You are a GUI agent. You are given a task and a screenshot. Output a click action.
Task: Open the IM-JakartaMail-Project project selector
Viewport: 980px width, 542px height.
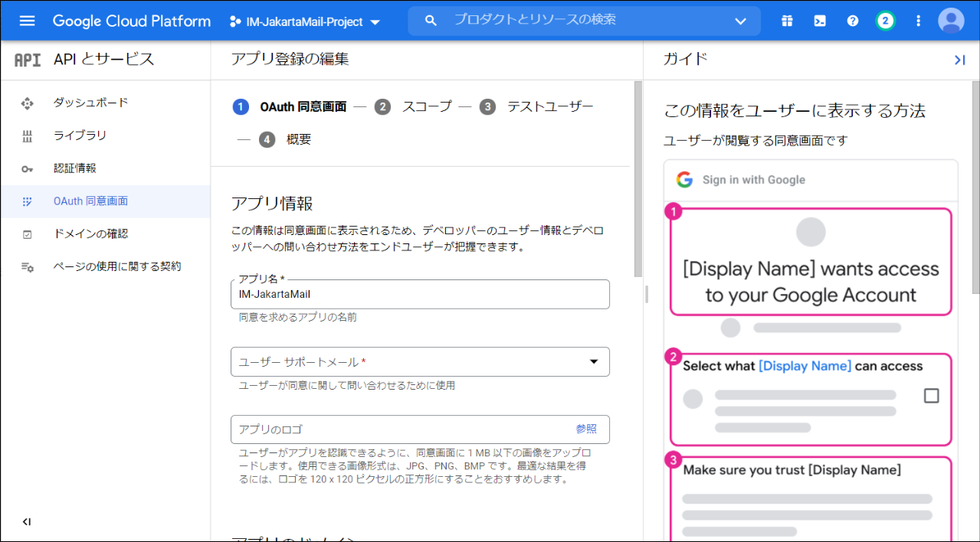(x=304, y=21)
